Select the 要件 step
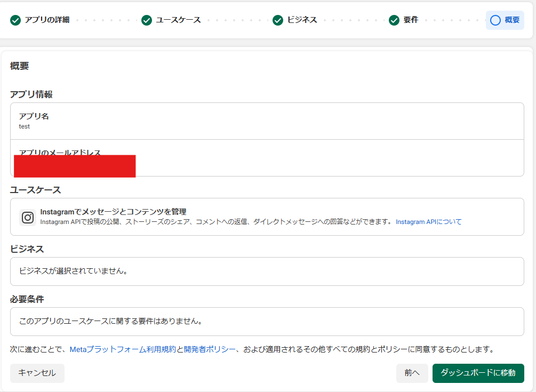This screenshot has height=392, width=536. click(411, 20)
